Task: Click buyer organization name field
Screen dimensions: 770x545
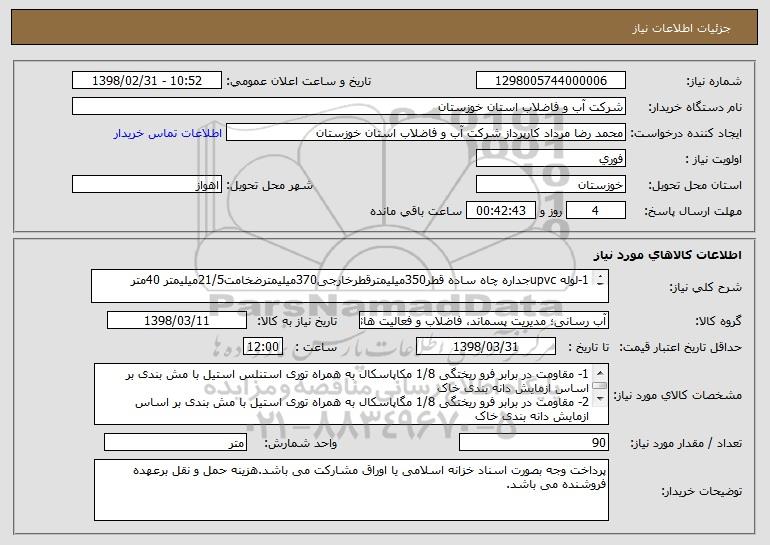Action: [349, 106]
